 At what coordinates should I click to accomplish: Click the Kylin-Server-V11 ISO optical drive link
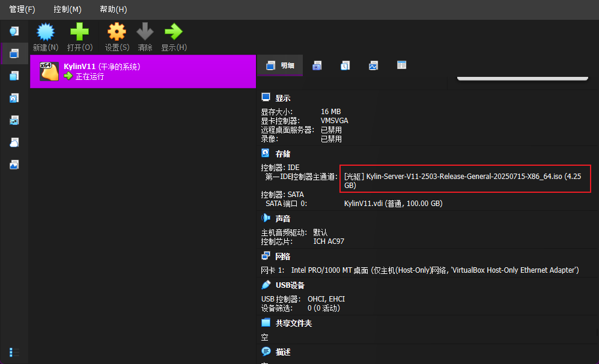coord(463,181)
